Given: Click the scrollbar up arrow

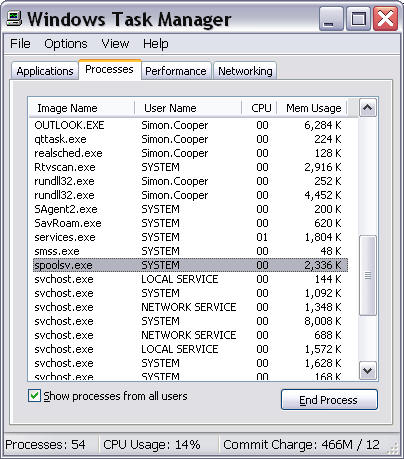Looking at the screenshot, I should [x=368, y=108].
